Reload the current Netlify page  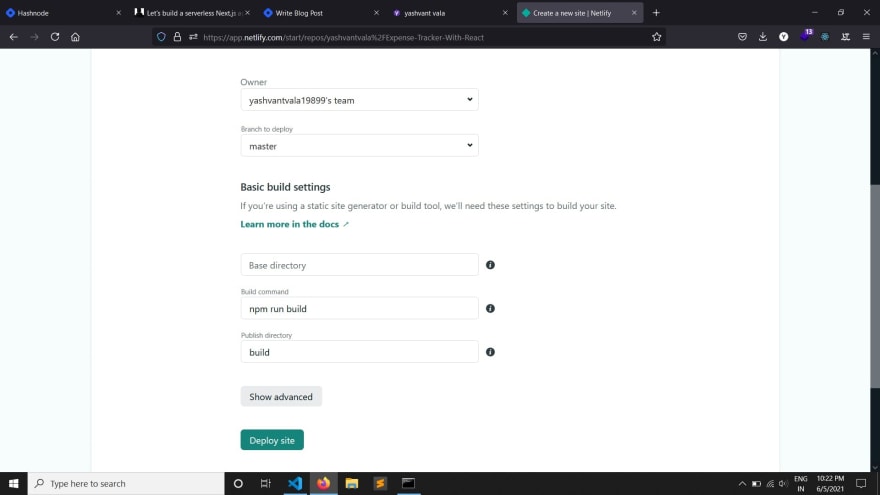pos(54,37)
